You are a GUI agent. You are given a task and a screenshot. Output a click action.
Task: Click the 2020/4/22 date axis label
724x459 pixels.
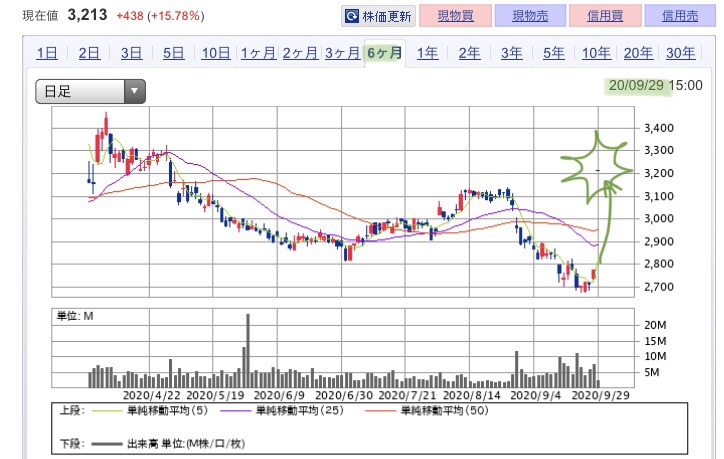[x=151, y=395]
